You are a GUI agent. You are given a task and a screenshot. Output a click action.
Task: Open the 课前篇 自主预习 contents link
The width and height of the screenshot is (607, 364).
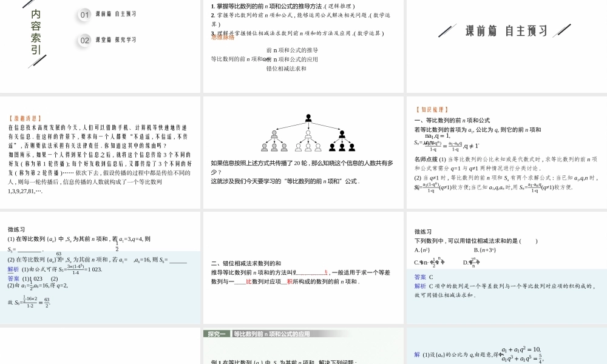pyautogui.click(x=116, y=14)
